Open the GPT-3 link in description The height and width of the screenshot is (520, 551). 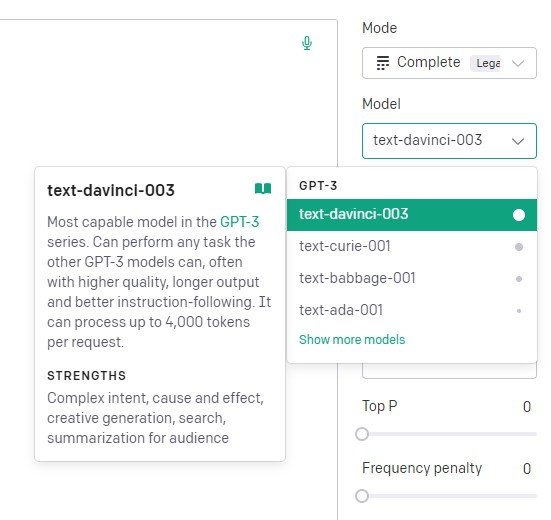click(240, 222)
